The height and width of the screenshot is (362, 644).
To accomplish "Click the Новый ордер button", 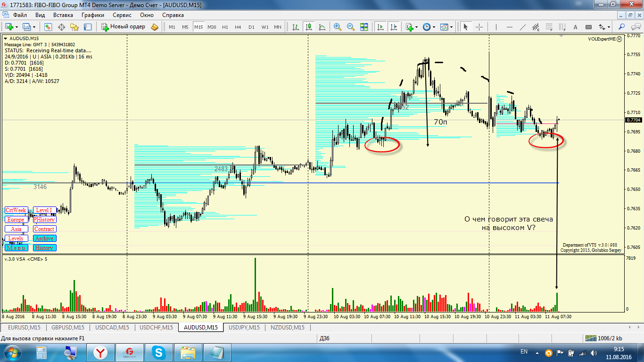I will click(123, 27).
